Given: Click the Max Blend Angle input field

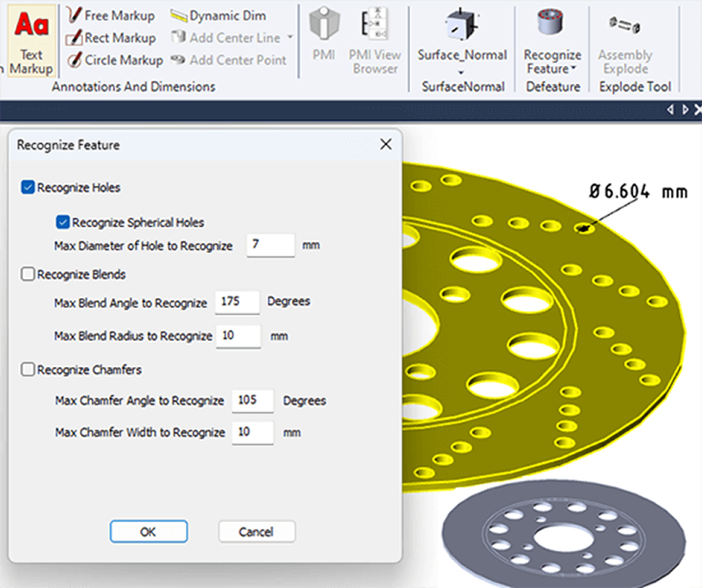Looking at the screenshot, I should tap(237, 302).
